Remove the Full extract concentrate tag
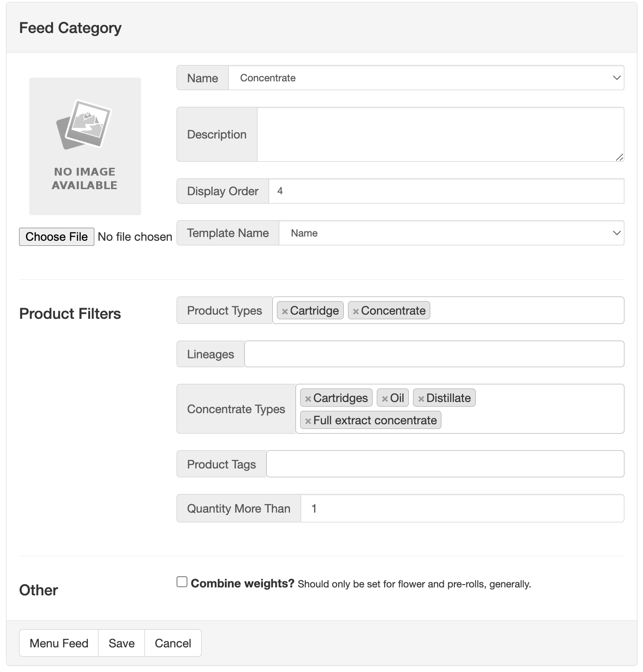Image resolution: width=643 pixels, height=672 pixels. coord(308,421)
